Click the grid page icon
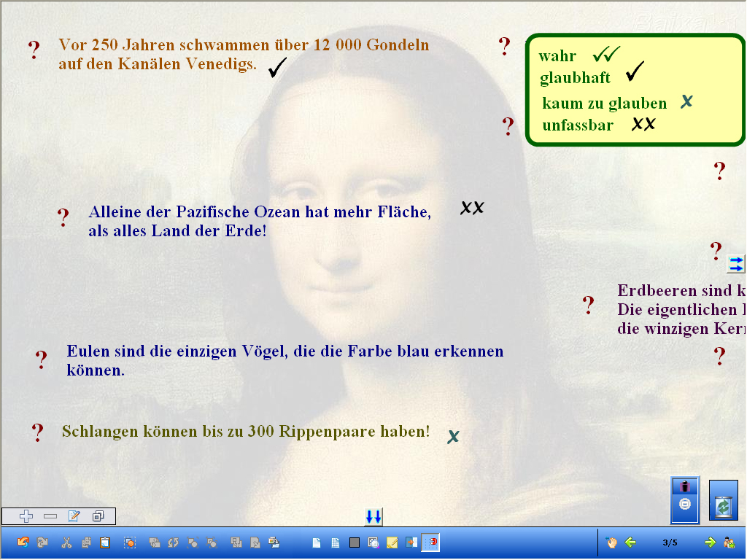This screenshot has width=747, height=560. 336,542
